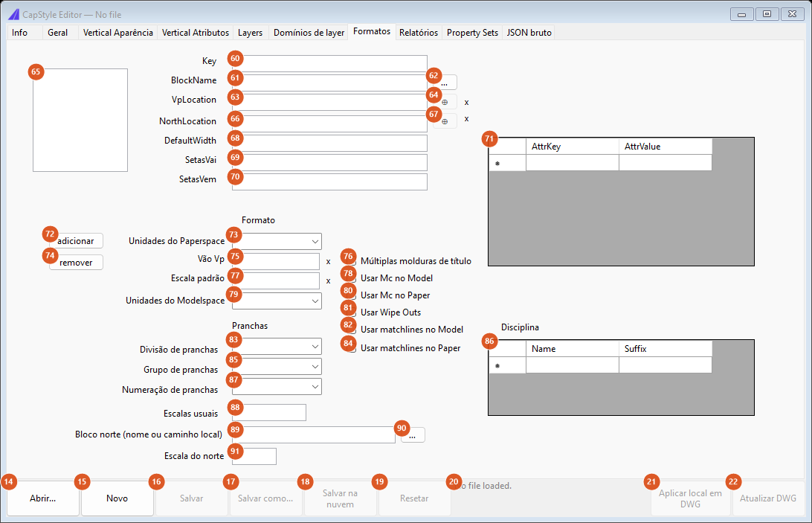Click the formats list box on left
The image size is (812, 523).
tap(80, 121)
